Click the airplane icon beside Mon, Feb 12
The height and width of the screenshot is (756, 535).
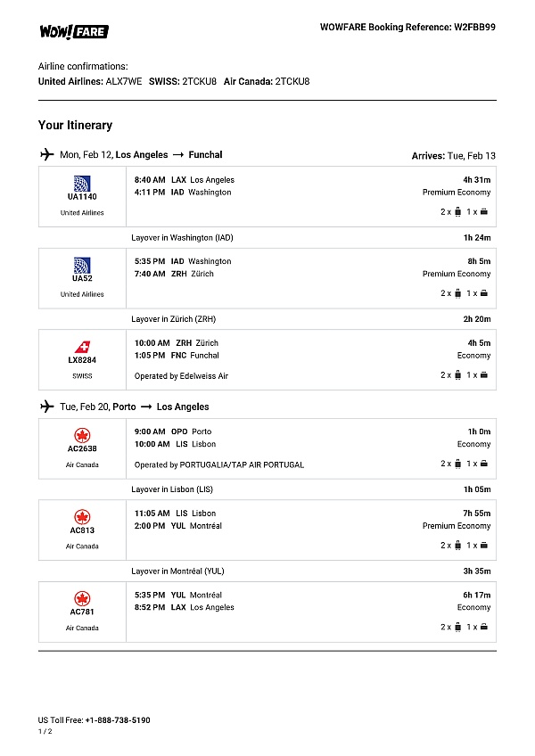(47, 154)
